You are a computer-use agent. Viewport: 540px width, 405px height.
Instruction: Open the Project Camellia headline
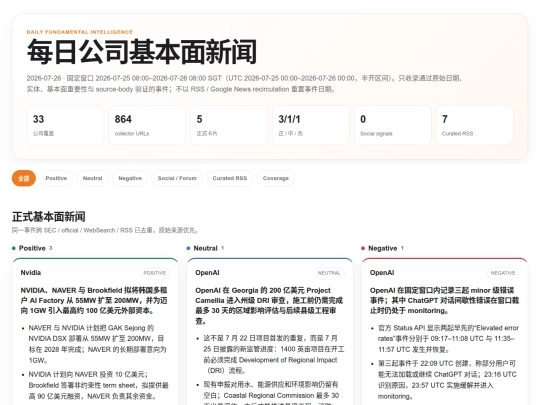point(269,305)
